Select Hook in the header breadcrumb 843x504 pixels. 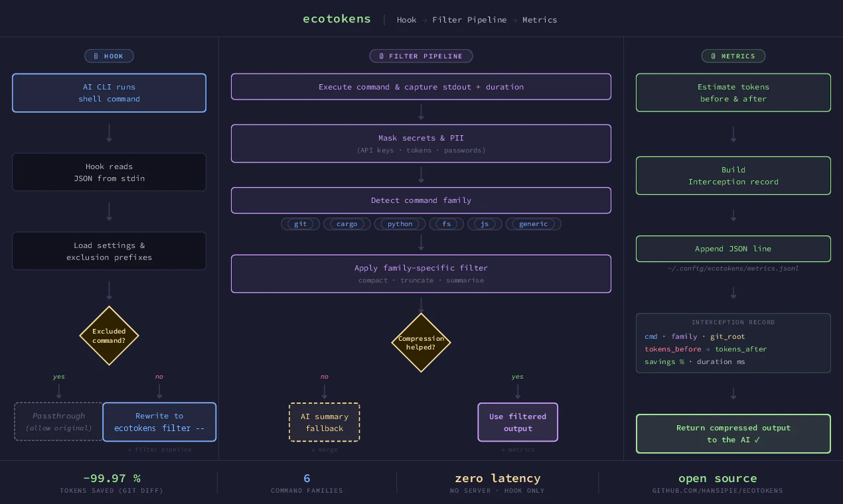407,20
